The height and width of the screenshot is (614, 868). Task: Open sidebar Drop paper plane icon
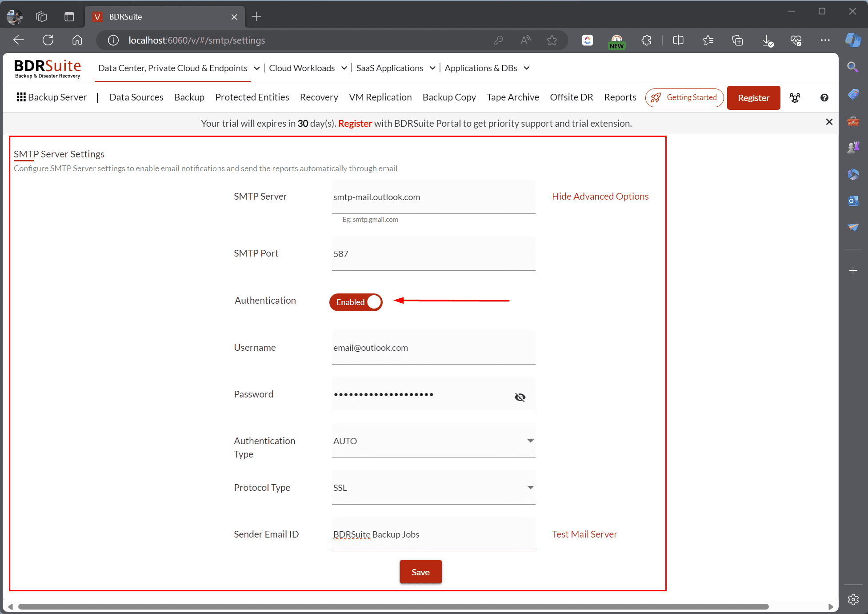(853, 227)
